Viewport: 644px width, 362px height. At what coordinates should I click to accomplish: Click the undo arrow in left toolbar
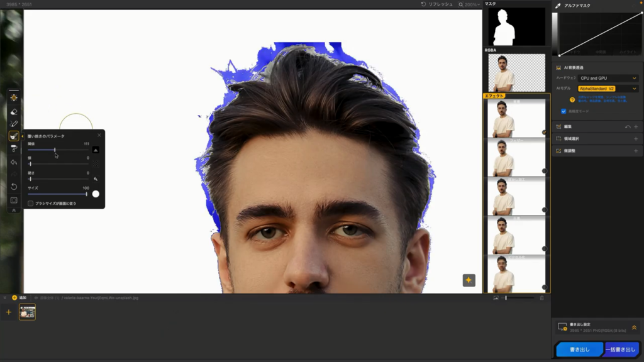pyautogui.click(x=14, y=162)
